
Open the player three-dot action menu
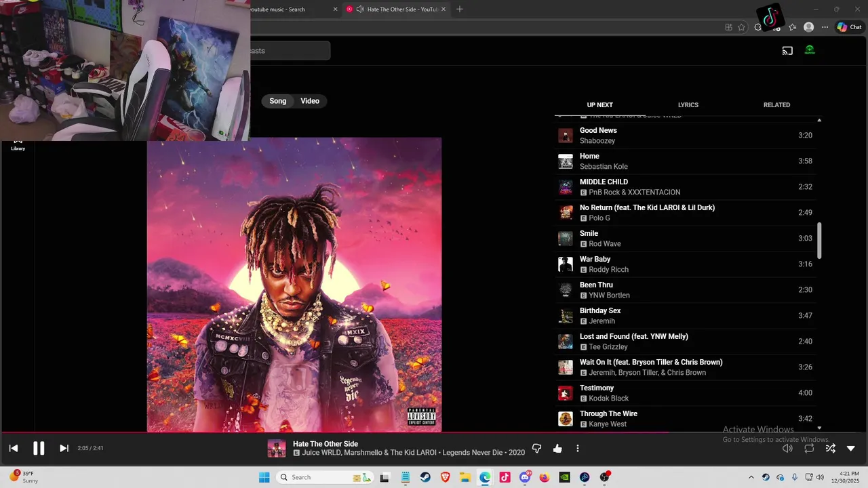(x=578, y=449)
